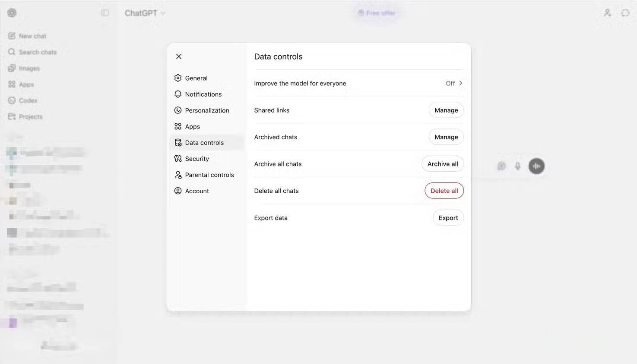
Task: Manage archived chats
Action: click(446, 137)
